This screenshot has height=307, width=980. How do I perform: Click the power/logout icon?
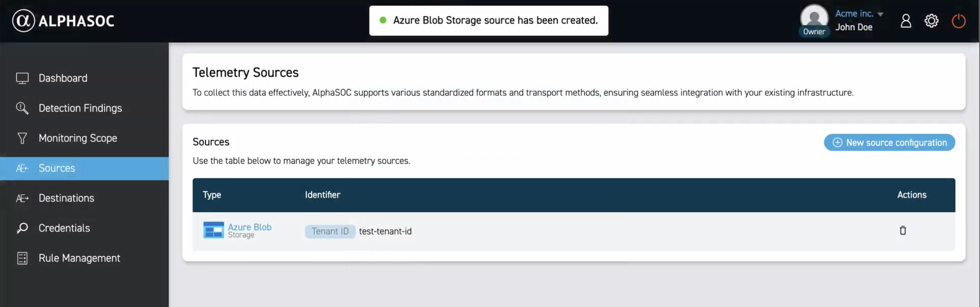[x=959, y=21]
